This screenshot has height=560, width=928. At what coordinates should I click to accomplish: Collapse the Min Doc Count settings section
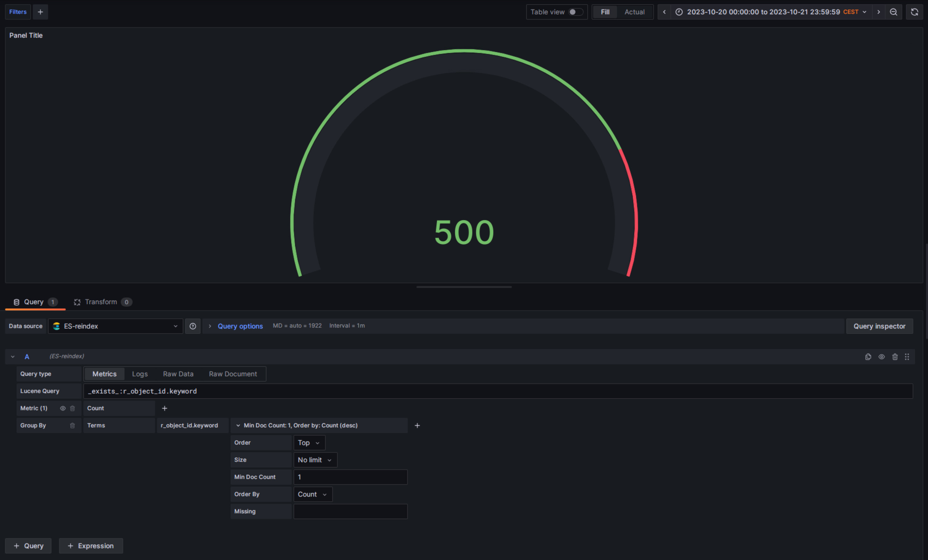point(238,425)
